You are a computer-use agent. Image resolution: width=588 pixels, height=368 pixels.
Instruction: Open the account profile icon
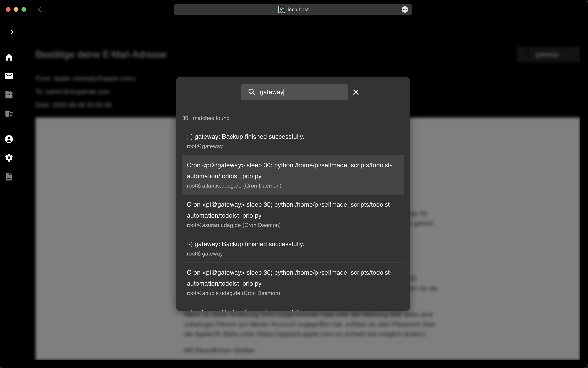coord(9,139)
